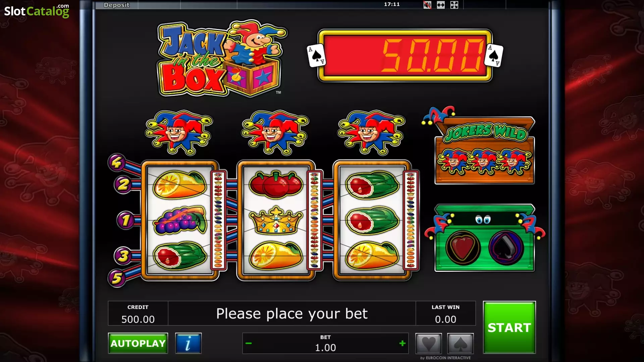Choose the black spade gamble button at the bottom
The image size is (644, 362).
[460, 344]
